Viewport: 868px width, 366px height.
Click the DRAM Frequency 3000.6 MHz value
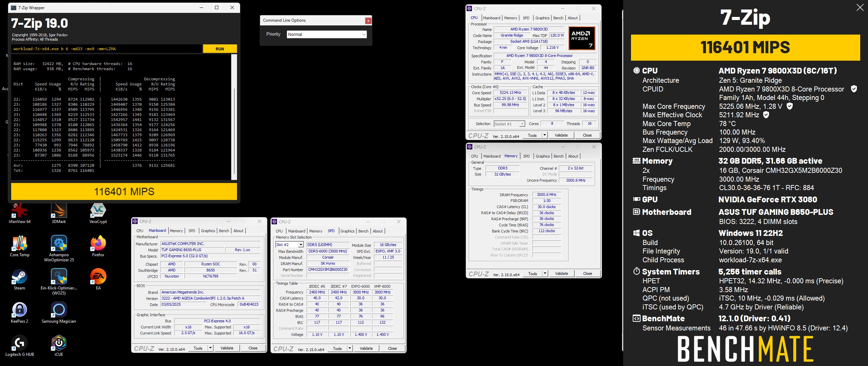coord(547,195)
